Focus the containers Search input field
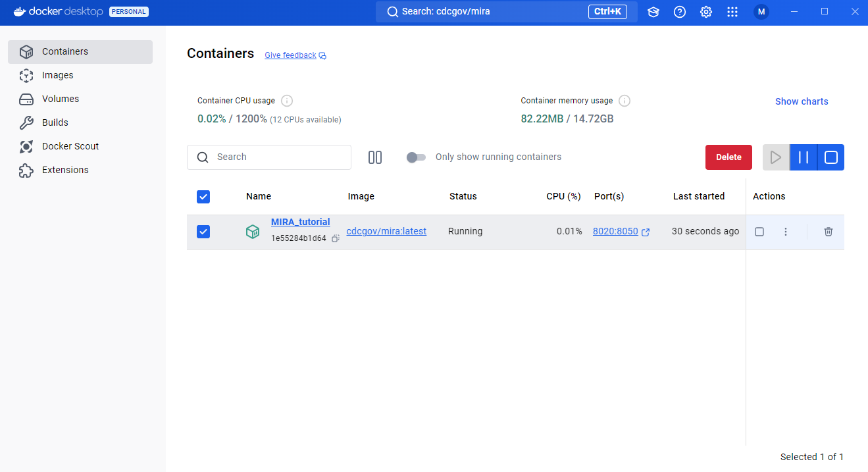Viewport: 868px width, 472px height. 269,157
